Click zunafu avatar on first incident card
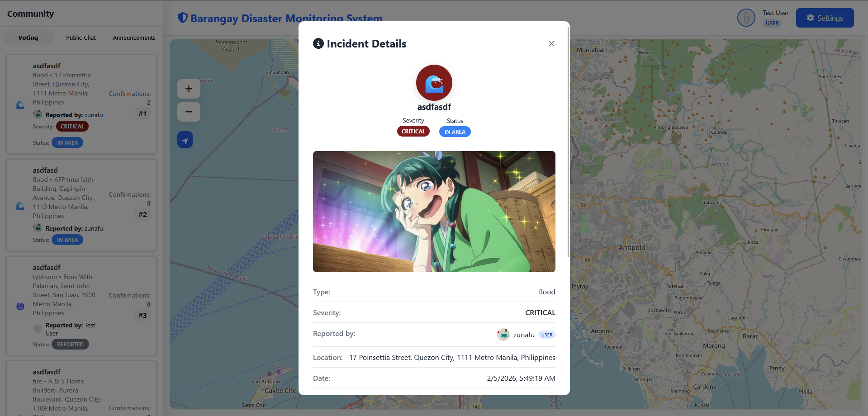The height and width of the screenshot is (416, 868). tap(38, 114)
